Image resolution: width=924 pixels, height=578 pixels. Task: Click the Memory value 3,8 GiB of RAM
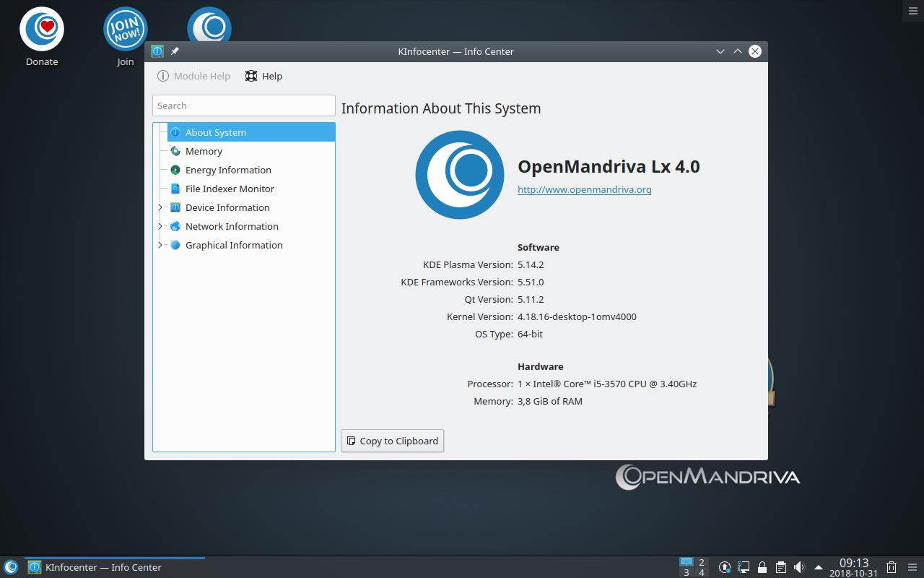point(550,401)
